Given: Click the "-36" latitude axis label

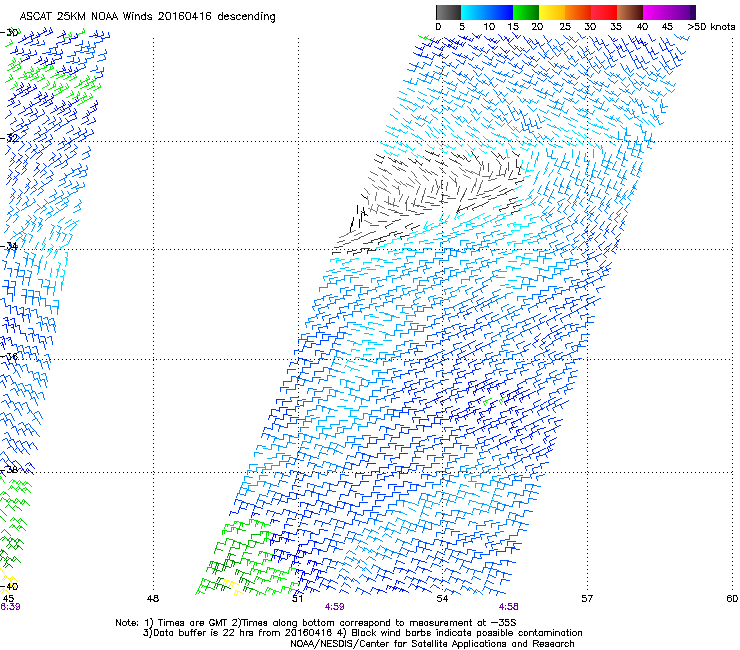Looking at the screenshot, I should coord(9,357).
